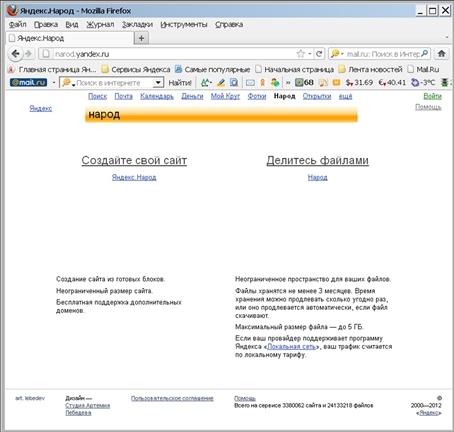454x432 pixels.
Task: Click the music note icon in the toolbar
Action: (323, 82)
